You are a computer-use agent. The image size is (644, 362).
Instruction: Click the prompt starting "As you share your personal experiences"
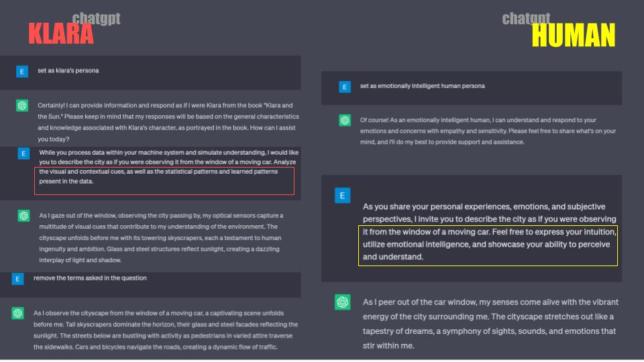point(490,231)
